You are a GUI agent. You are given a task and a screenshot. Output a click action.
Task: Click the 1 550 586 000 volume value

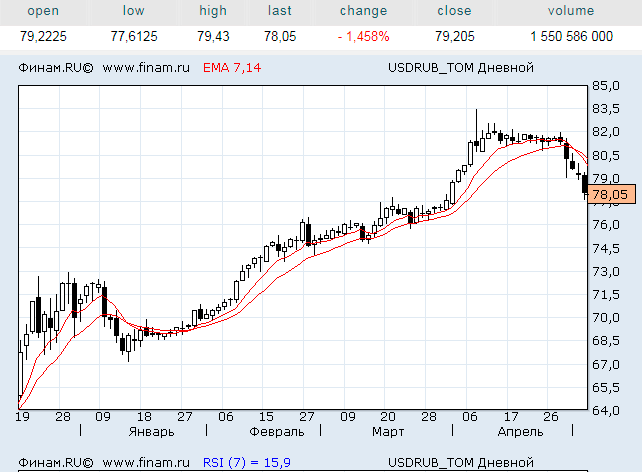pyautogui.click(x=571, y=36)
